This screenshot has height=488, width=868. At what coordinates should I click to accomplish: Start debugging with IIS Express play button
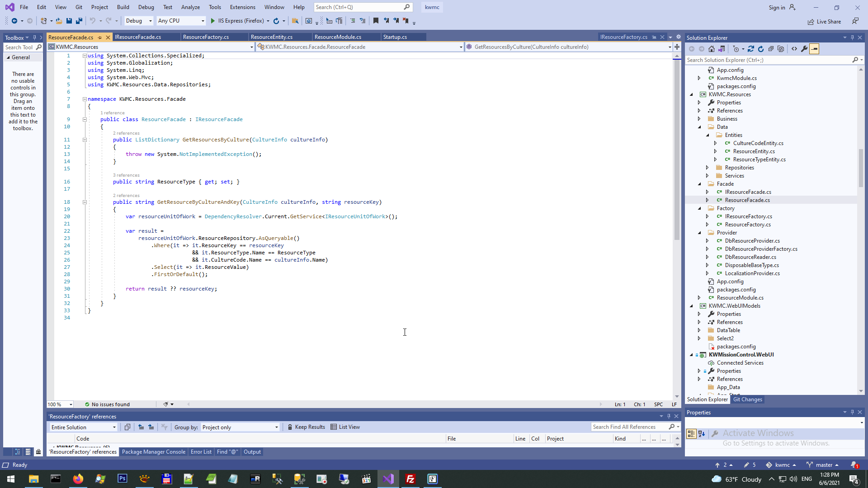[x=213, y=21]
